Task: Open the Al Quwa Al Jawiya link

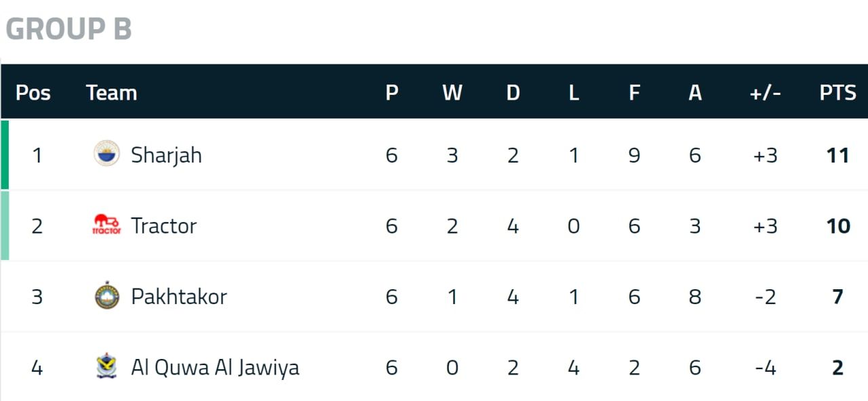Action: coord(214,367)
